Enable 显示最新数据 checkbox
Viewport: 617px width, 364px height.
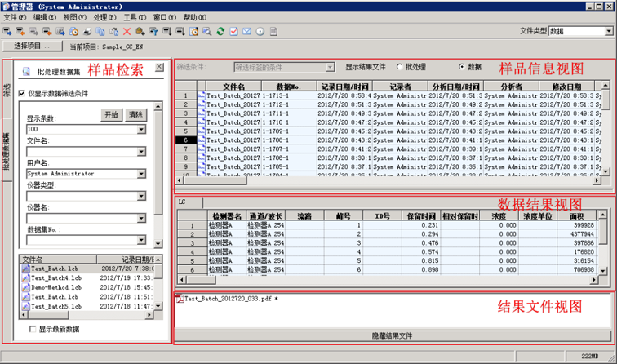[x=32, y=329]
